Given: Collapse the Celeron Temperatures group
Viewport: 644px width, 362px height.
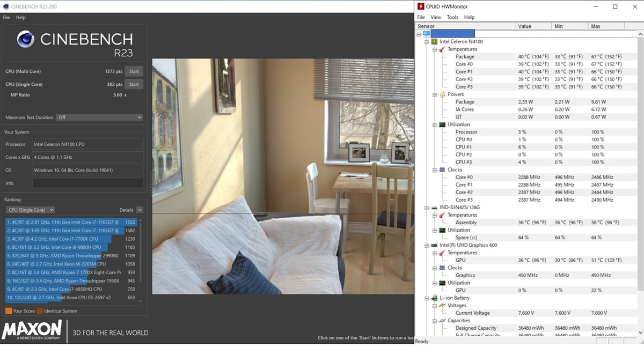Looking at the screenshot, I should (x=435, y=49).
